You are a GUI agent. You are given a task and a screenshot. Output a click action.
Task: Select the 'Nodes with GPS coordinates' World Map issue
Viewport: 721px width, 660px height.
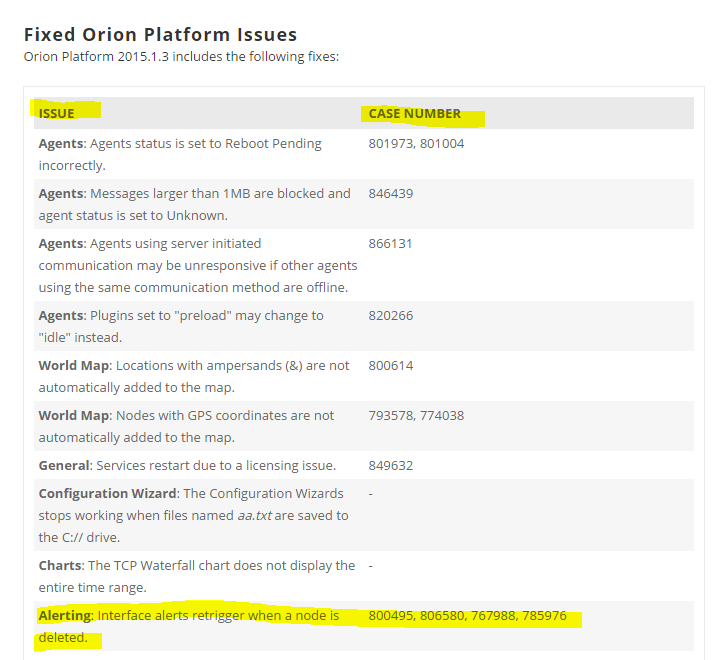[x=186, y=426]
